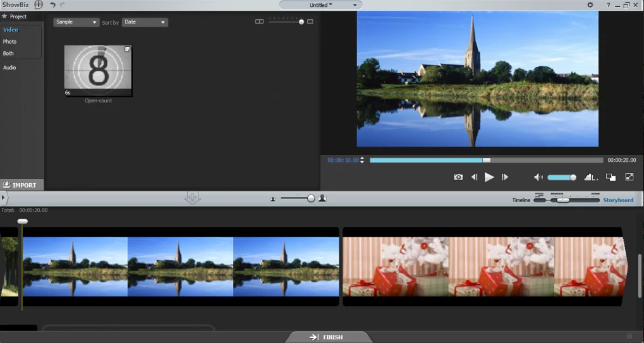Click the add-to-timeline down arrow
644x343 pixels.
pos(192,198)
